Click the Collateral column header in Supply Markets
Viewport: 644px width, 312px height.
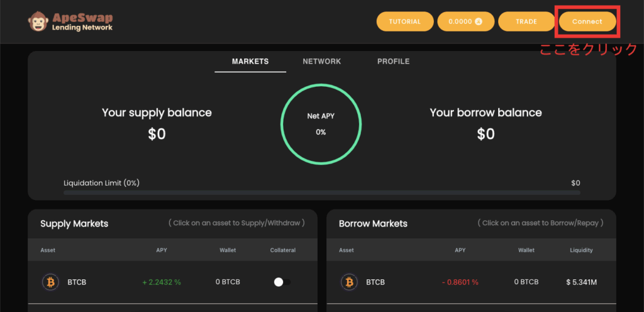click(282, 250)
